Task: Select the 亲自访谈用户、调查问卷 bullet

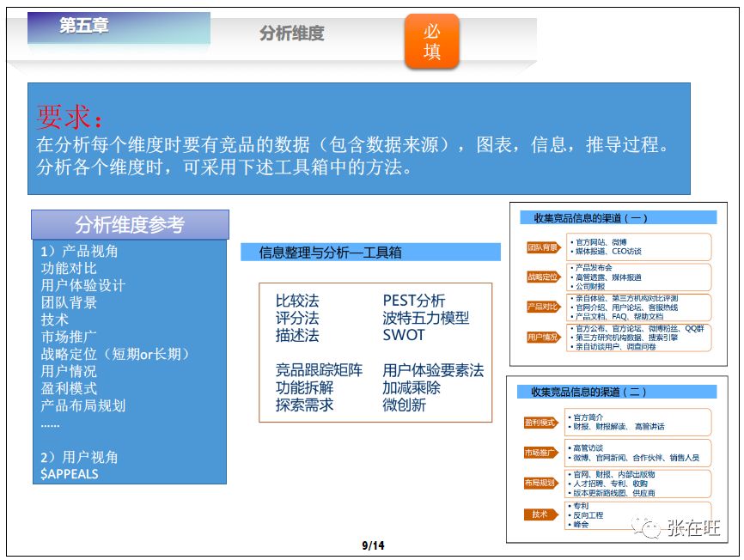Action: [613, 347]
